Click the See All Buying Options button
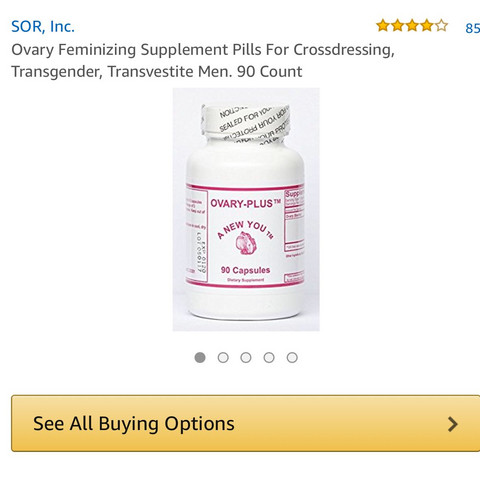This screenshot has height=480, width=480. tap(246, 424)
